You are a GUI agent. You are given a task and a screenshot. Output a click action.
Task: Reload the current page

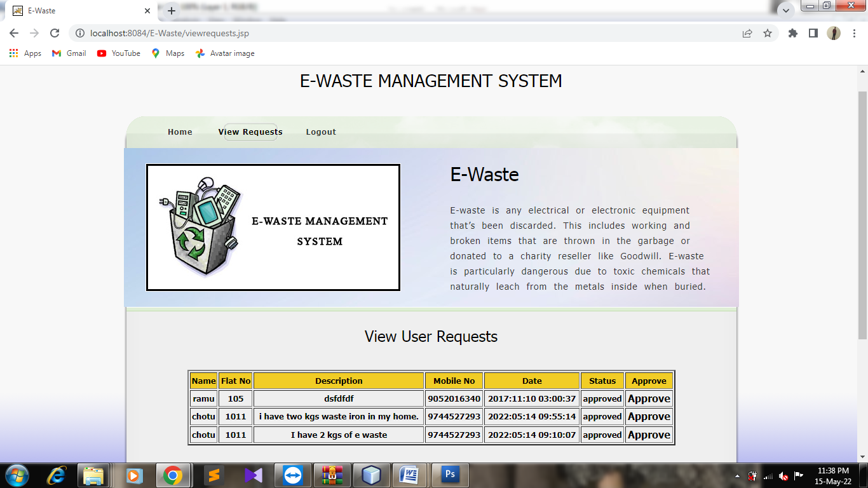point(55,33)
